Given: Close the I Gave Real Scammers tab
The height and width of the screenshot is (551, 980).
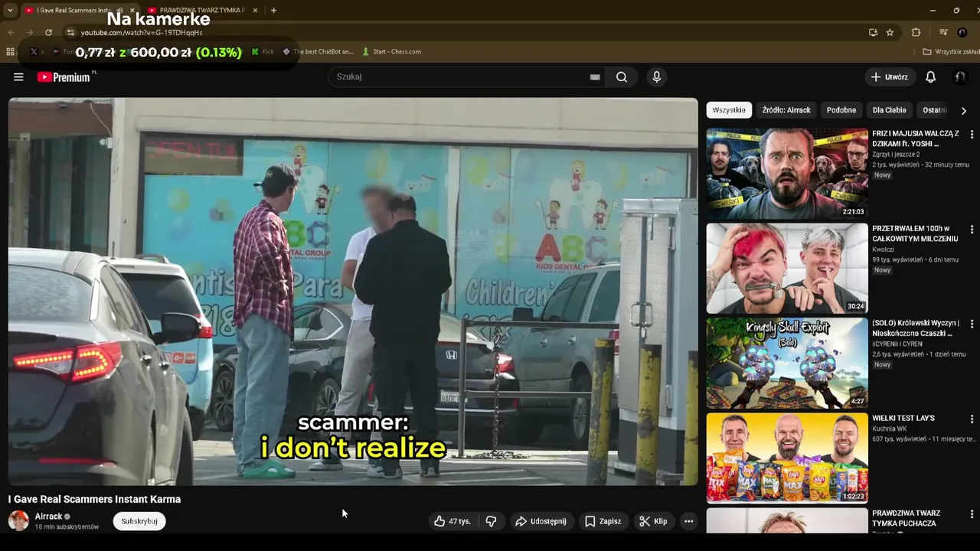Looking at the screenshot, I should (132, 10).
